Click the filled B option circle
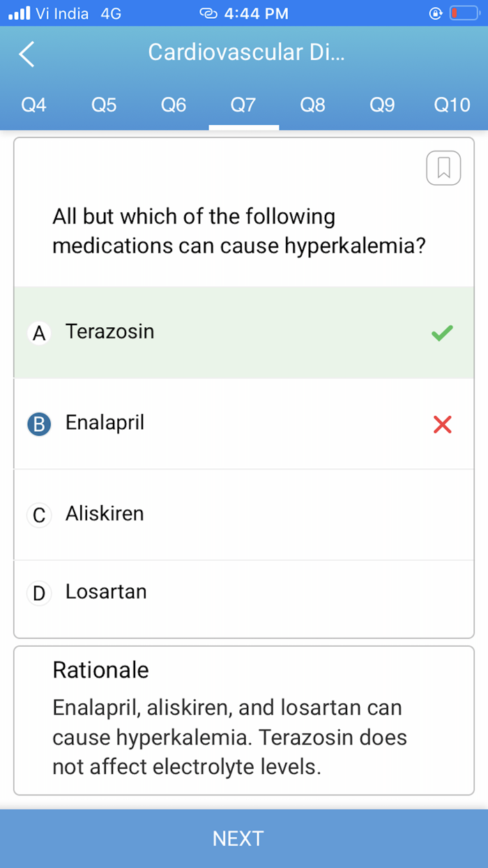488x868 pixels. click(x=40, y=424)
